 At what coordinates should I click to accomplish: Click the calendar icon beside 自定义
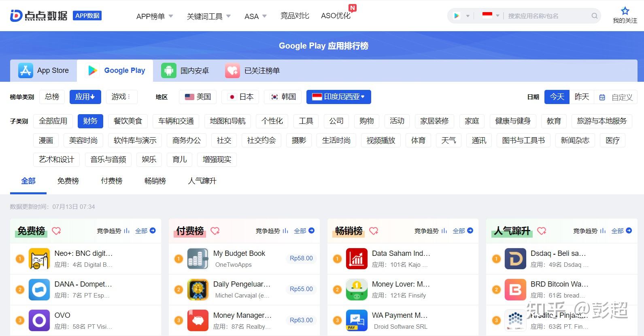coord(602,97)
